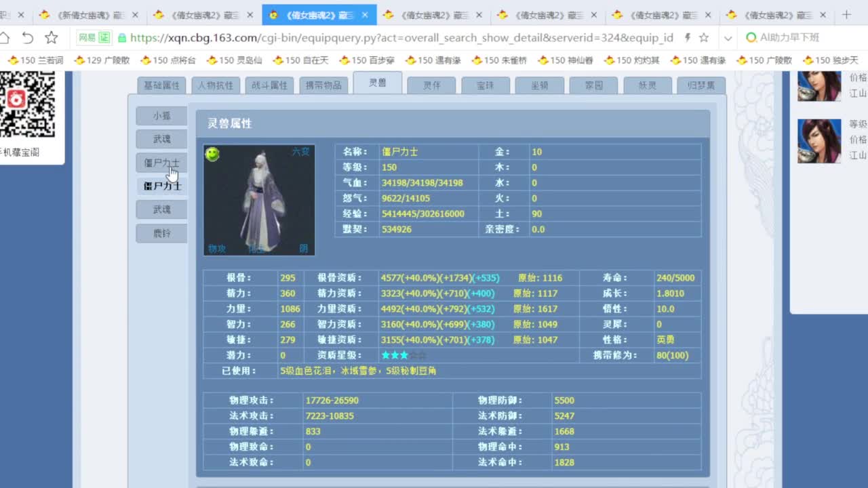The height and width of the screenshot is (488, 868).
Task: Open the address bar dropdown chevron
Action: [x=728, y=39]
